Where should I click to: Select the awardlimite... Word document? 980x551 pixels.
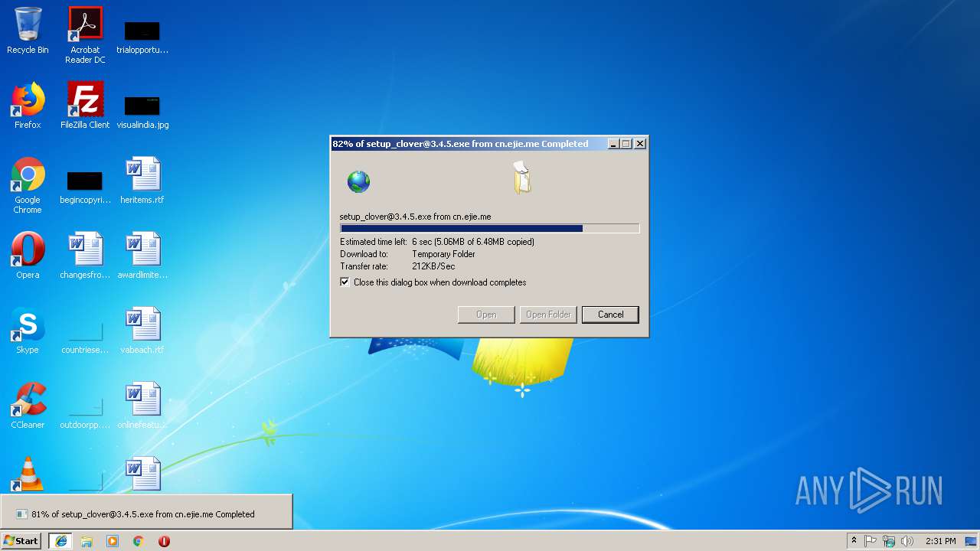coord(142,256)
